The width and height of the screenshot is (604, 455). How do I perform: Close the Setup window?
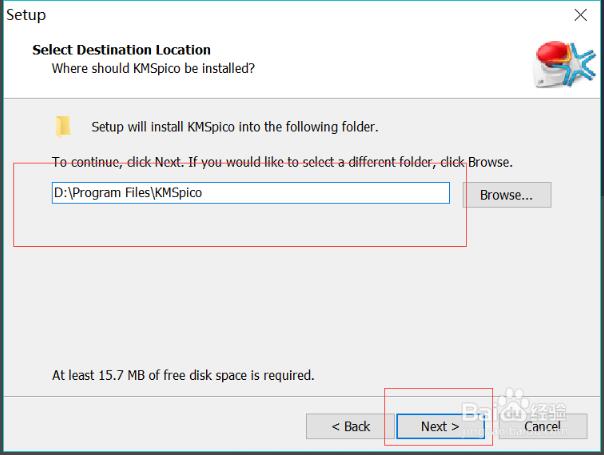click(x=580, y=16)
